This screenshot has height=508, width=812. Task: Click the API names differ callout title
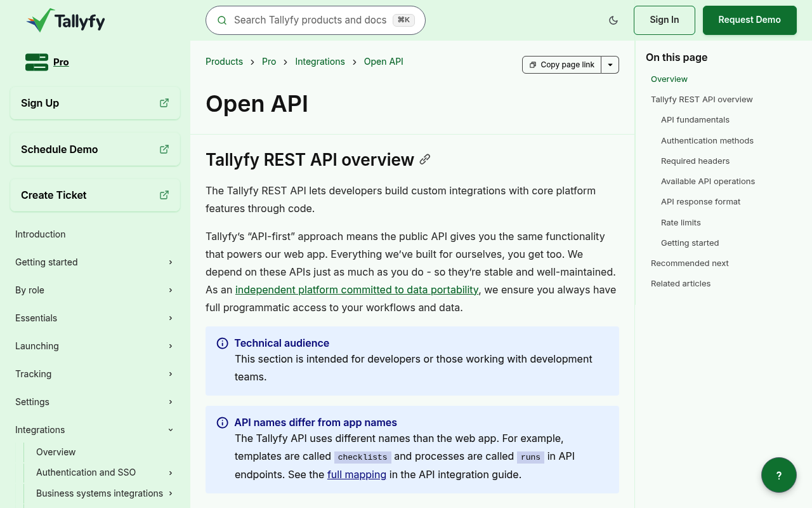(x=315, y=422)
